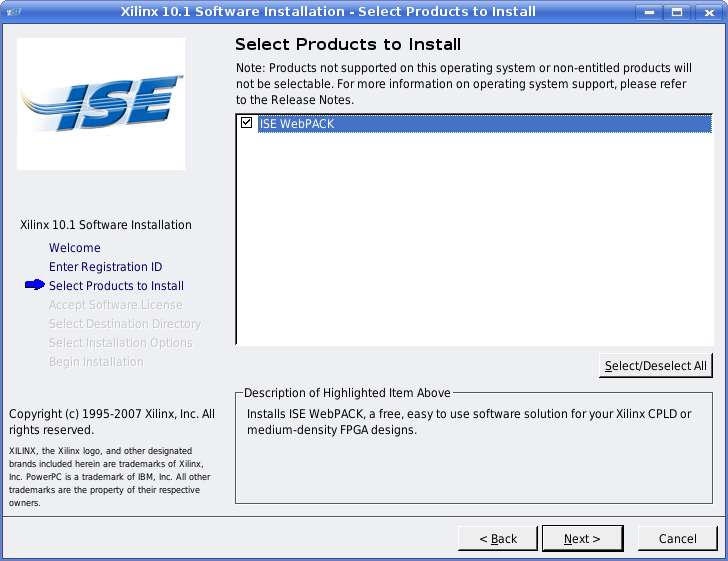Click the Begin Installation step
Screen dimensions: 728x561
click(x=96, y=362)
